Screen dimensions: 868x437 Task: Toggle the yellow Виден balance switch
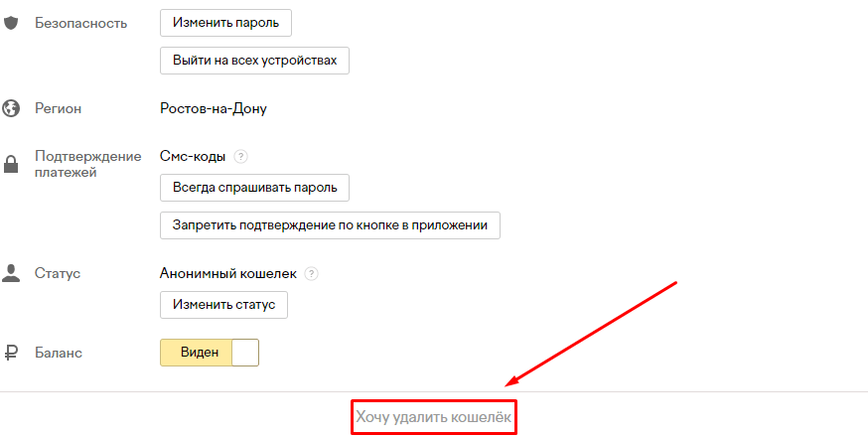click(196, 353)
